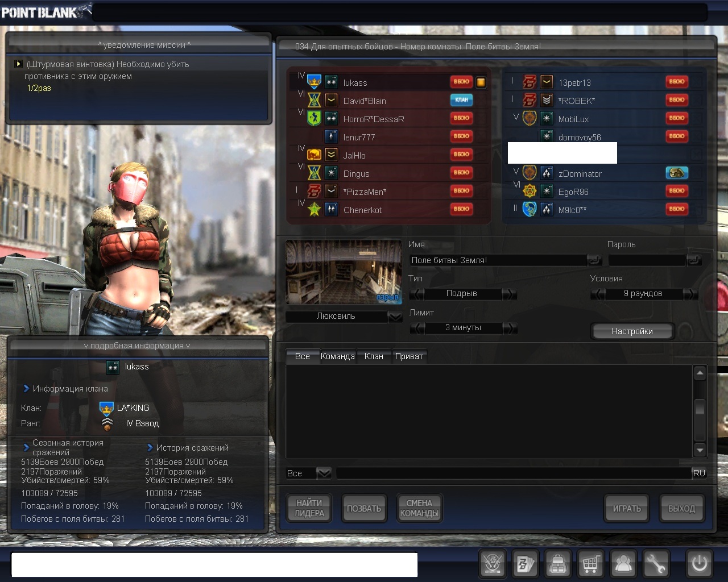Click the Смена команды button

pos(419,508)
